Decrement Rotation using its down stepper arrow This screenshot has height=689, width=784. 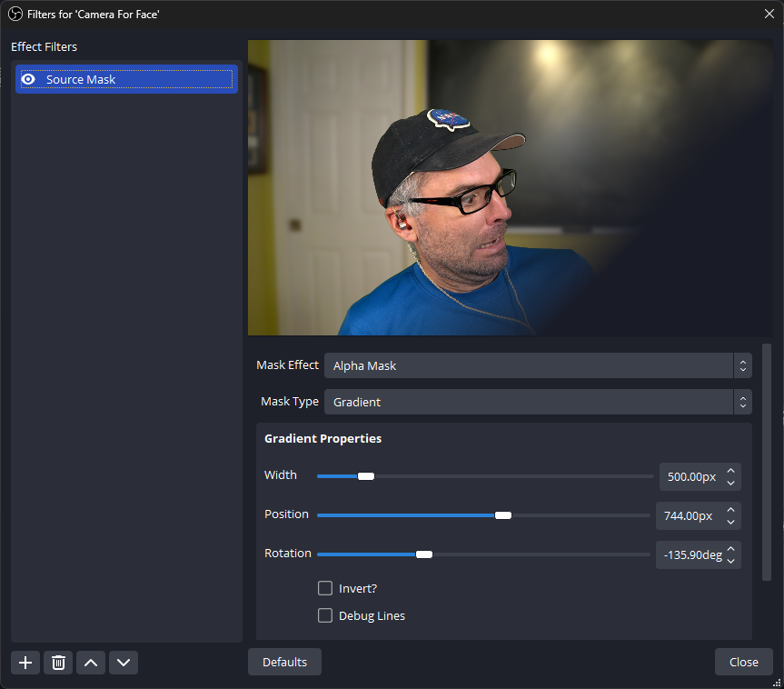point(731,559)
